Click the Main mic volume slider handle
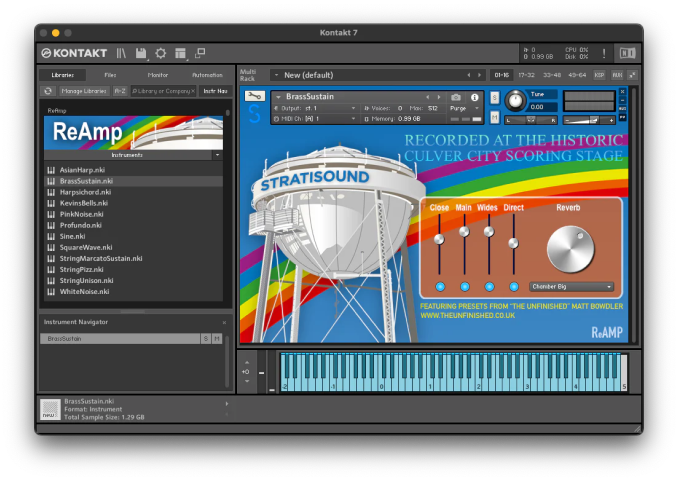Screen dimensions: 678x481 [464, 231]
